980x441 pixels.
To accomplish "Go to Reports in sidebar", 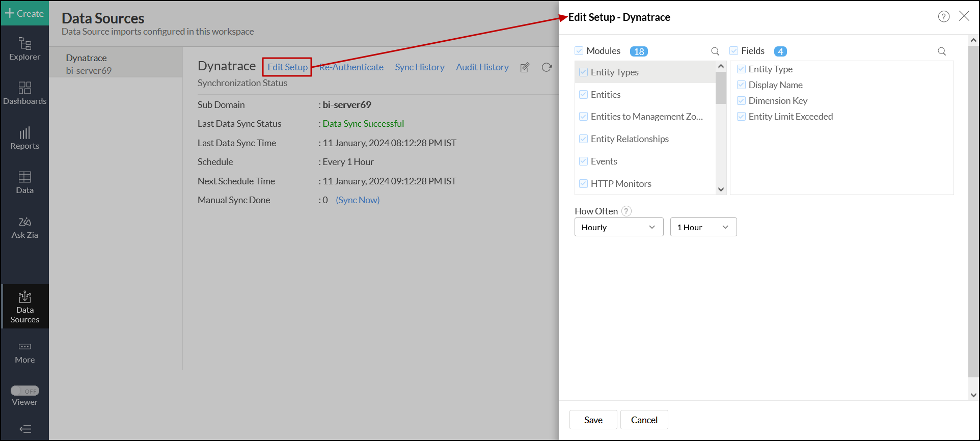I will point(24,138).
